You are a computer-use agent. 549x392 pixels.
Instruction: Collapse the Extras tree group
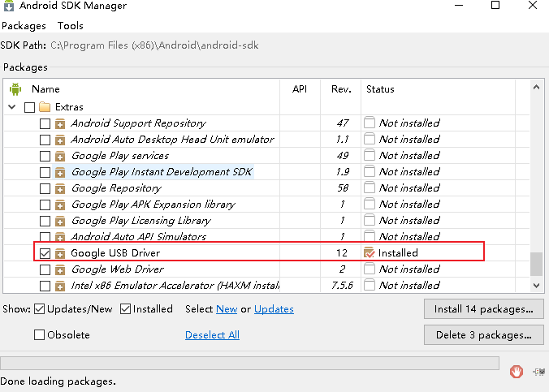pos(12,107)
